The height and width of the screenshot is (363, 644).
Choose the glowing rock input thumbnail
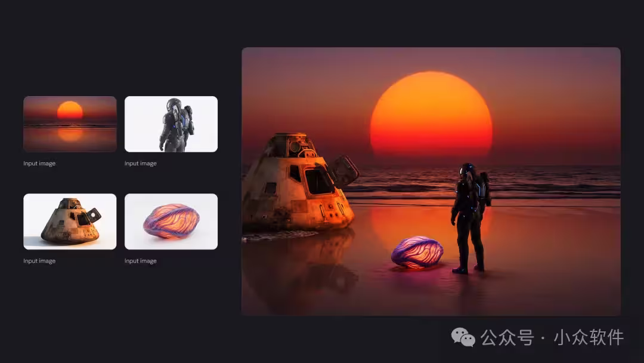click(x=171, y=221)
